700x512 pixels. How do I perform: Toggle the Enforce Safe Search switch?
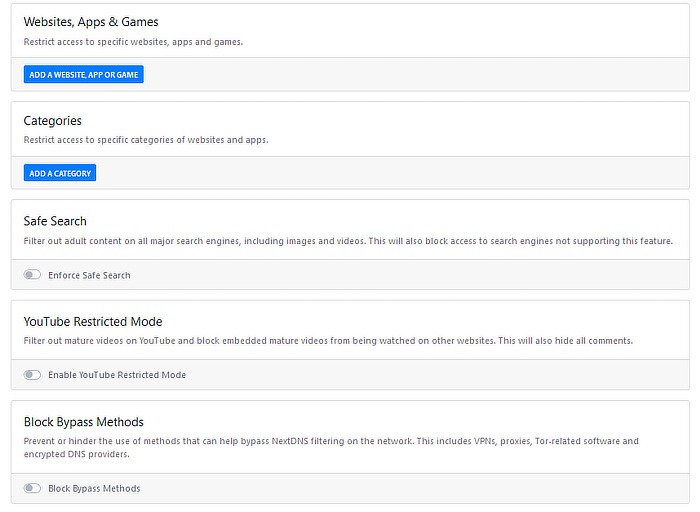[x=33, y=275]
